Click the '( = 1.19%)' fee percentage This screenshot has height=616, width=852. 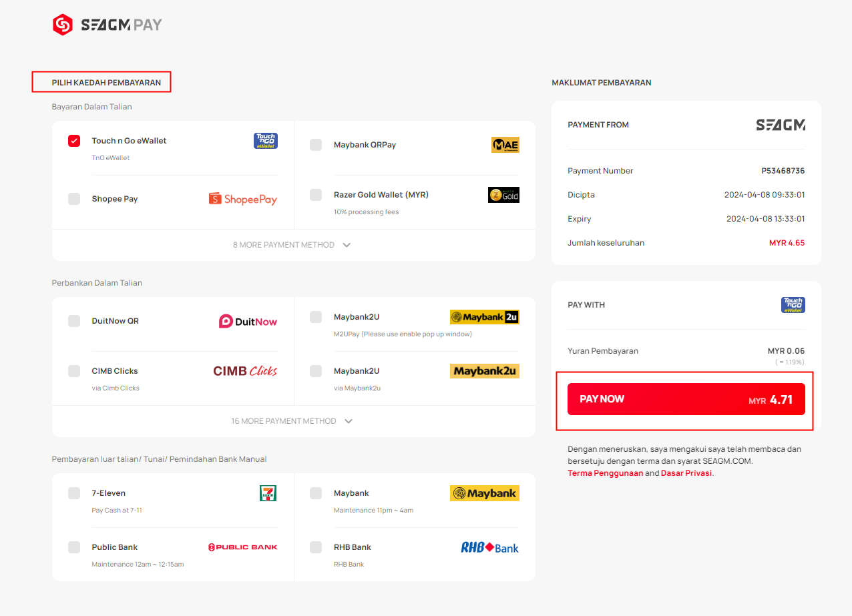click(790, 362)
